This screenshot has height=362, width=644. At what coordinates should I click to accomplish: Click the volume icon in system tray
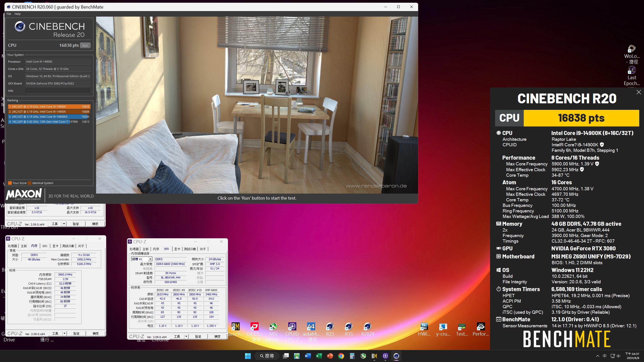point(619,356)
